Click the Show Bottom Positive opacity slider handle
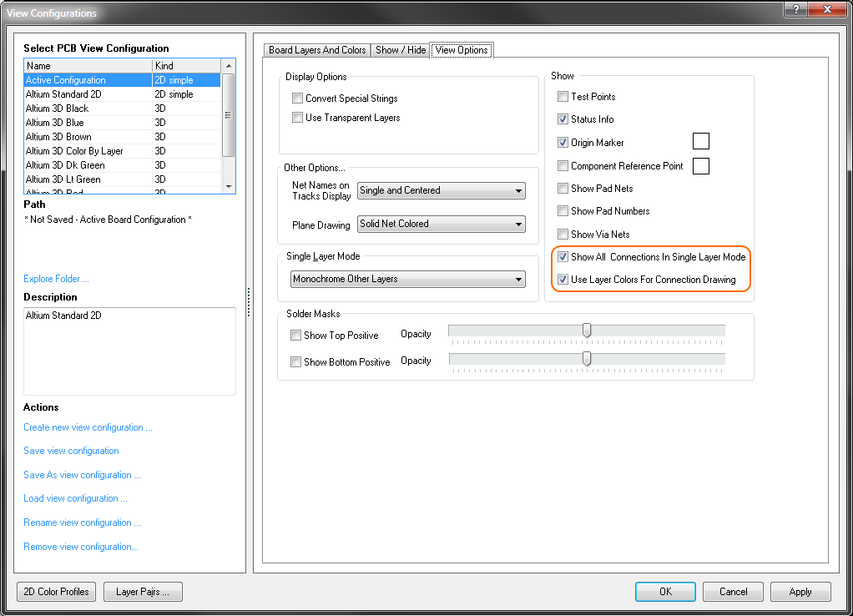The image size is (853, 616). [x=587, y=359]
